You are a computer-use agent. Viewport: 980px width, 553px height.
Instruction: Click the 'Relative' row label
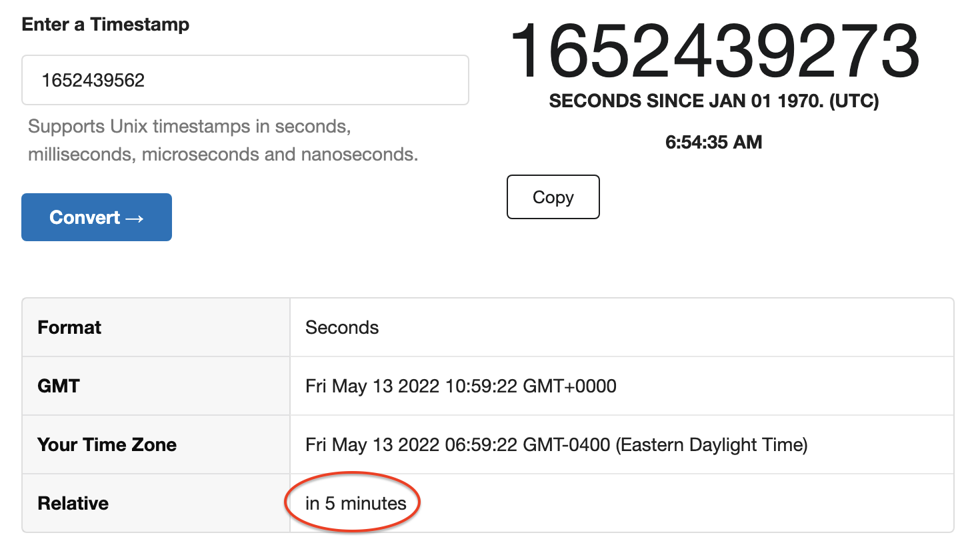click(73, 503)
